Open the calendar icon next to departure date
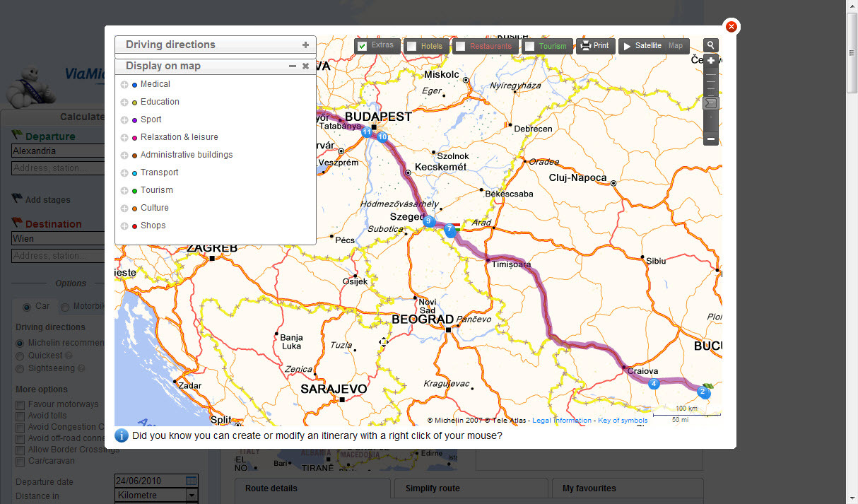 point(192,481)
